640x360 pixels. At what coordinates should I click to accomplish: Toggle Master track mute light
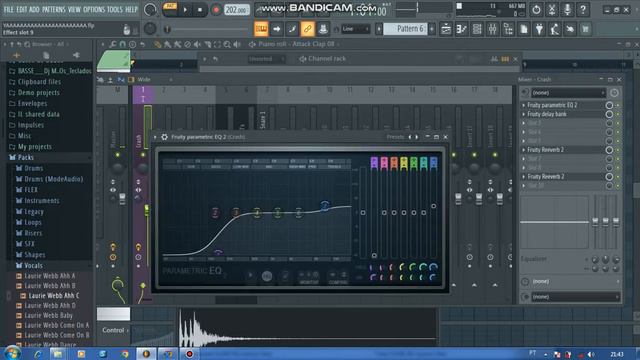click(118, 155)
